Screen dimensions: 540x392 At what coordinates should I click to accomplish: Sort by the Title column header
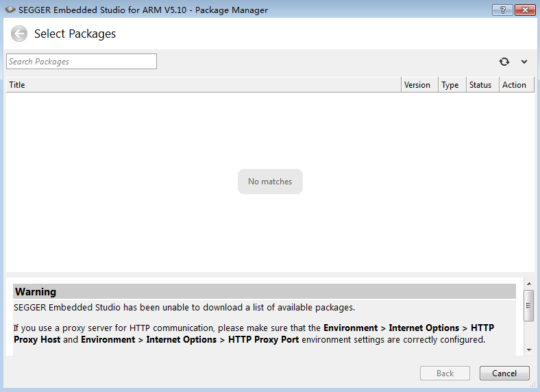(204, 85)
